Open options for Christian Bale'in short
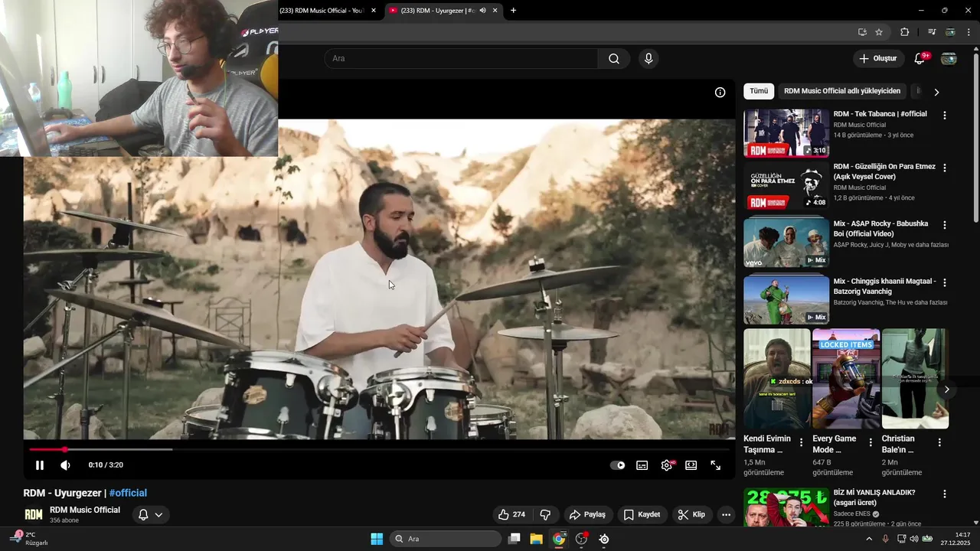The height and width of the screenshot is (551, 980). point(939,442)
